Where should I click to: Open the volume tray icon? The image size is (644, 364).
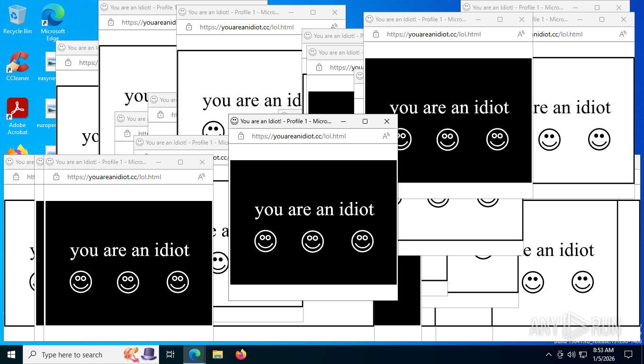click(x=572, y=355)
